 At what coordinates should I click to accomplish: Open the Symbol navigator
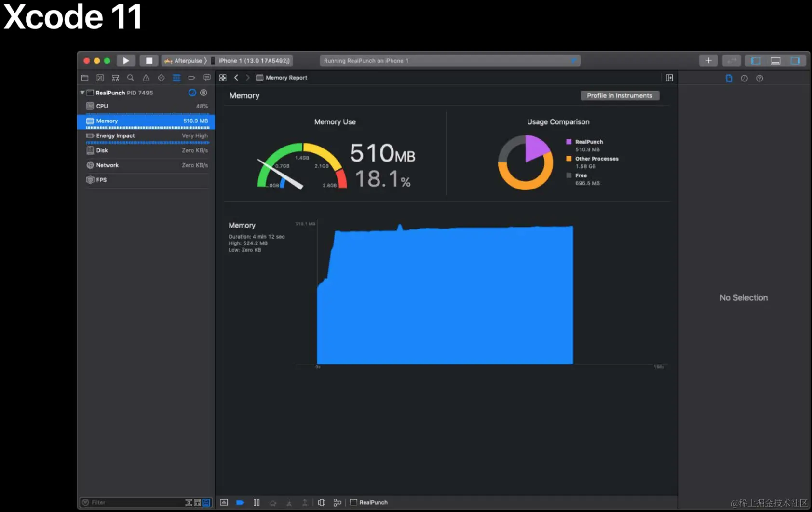tap(115, 78)
